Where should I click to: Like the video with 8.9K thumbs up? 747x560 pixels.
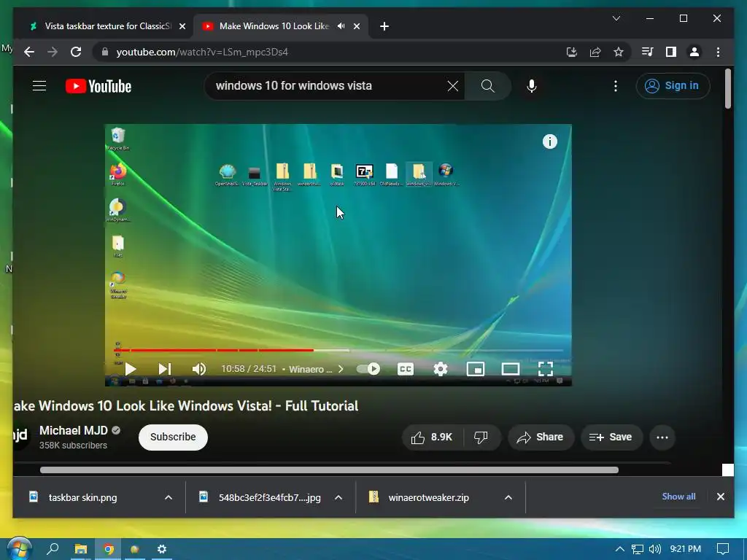coord(432,437)
